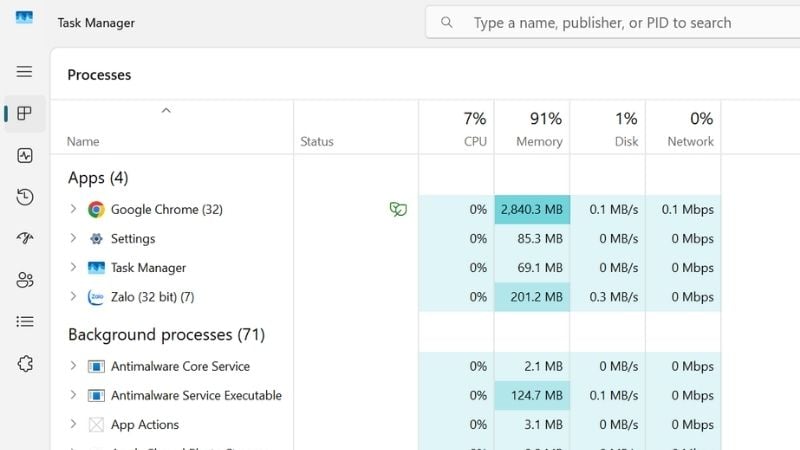
Task: Click Zalo's 0.3 MB/s disk cell
Action: [x=608, y=296]
